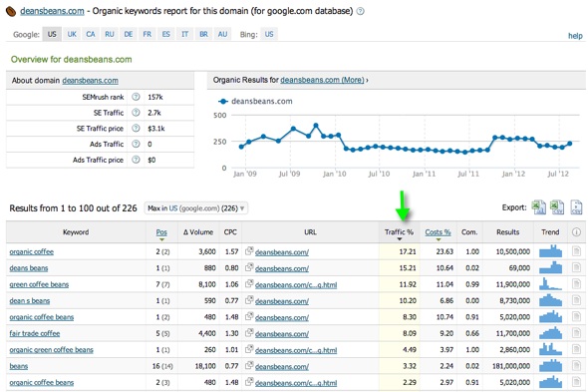The width and height of the screenshot is (588, 392).
Task: Open external link icon for organic coffee URL
Action: tap(249, 251)
